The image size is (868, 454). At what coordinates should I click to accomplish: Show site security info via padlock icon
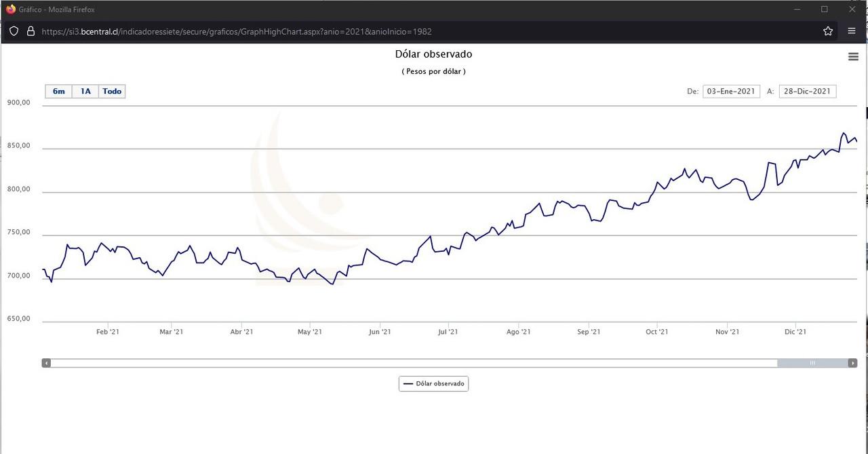30,31
